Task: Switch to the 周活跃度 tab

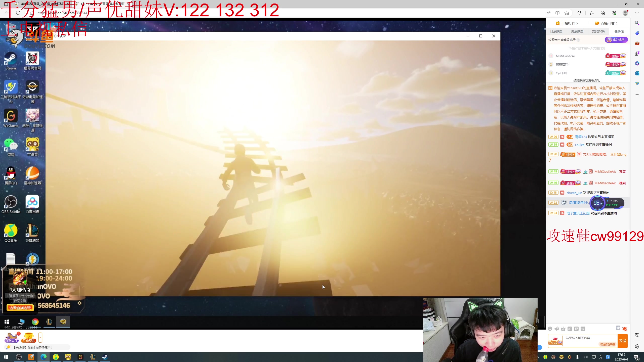Action: click(577, 31)
